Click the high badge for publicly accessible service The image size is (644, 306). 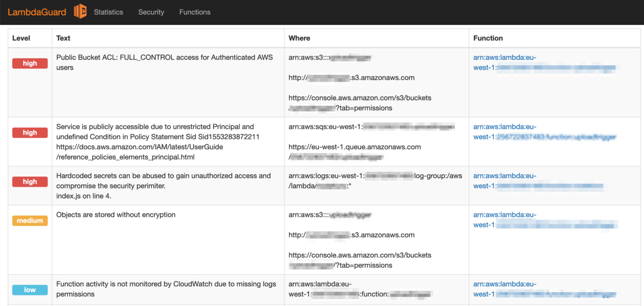click(x=30, y=133)
